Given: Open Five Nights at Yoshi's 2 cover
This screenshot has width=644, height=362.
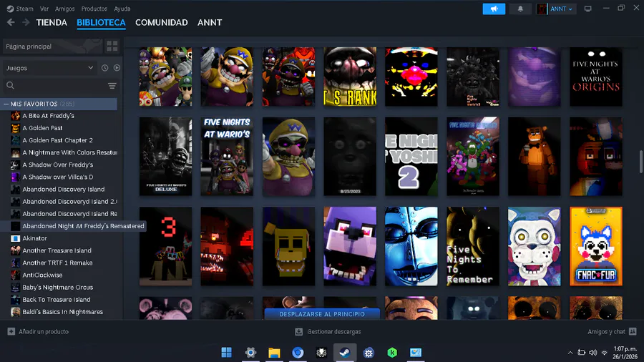Looking at the screenshot, I should (x=411, y=157).
